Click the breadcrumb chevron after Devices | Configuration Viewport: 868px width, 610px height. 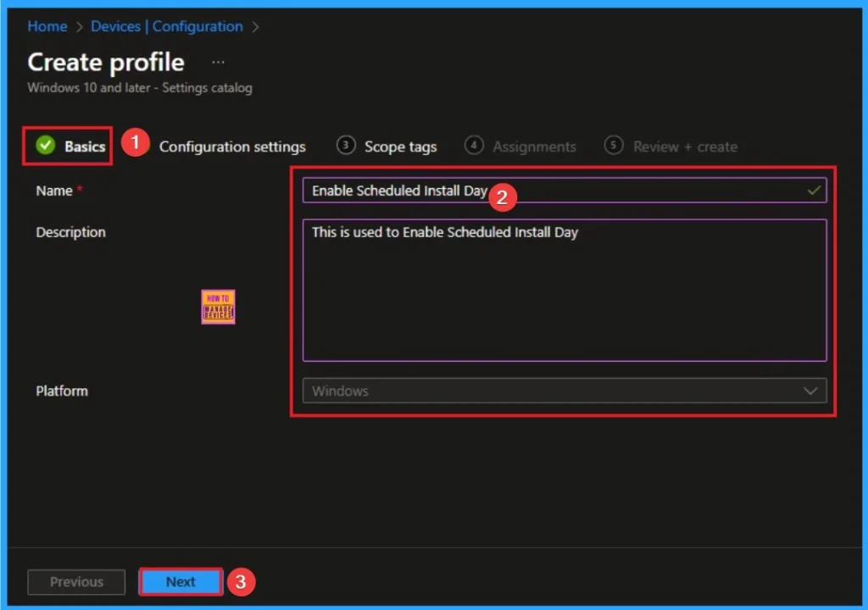point(255,26)
